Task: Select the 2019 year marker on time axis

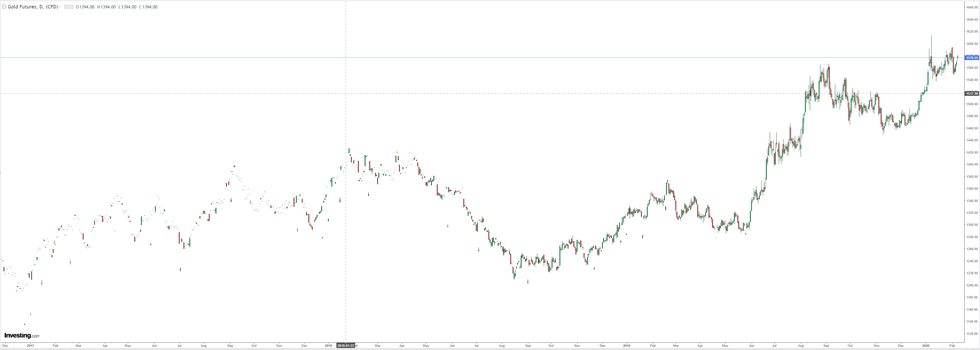Action: 626,346
